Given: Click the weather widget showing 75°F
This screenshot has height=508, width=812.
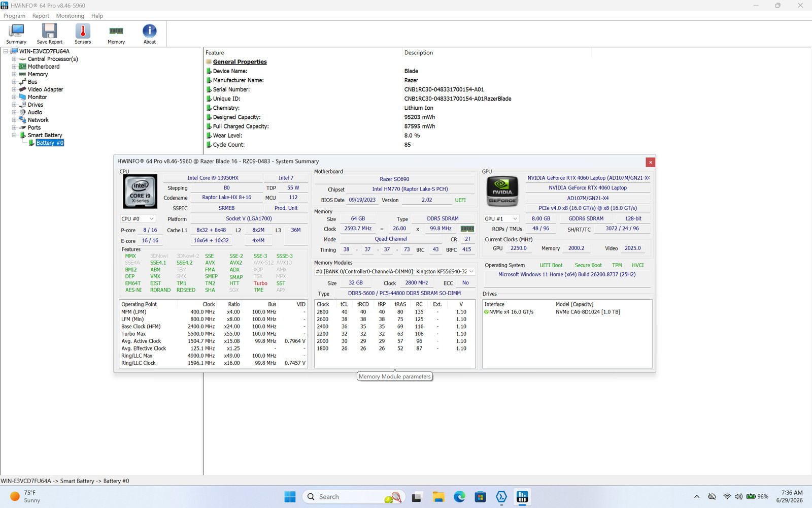Looking at the screenshot, I should point(25,496).
